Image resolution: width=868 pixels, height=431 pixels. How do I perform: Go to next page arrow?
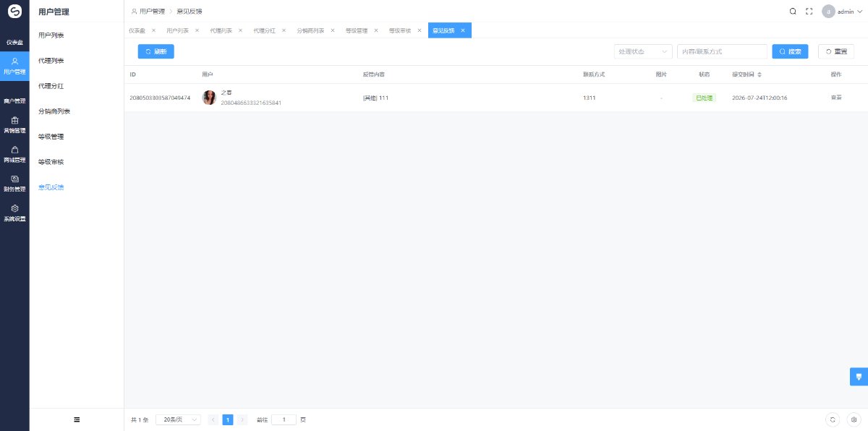[x=242, y=419]
